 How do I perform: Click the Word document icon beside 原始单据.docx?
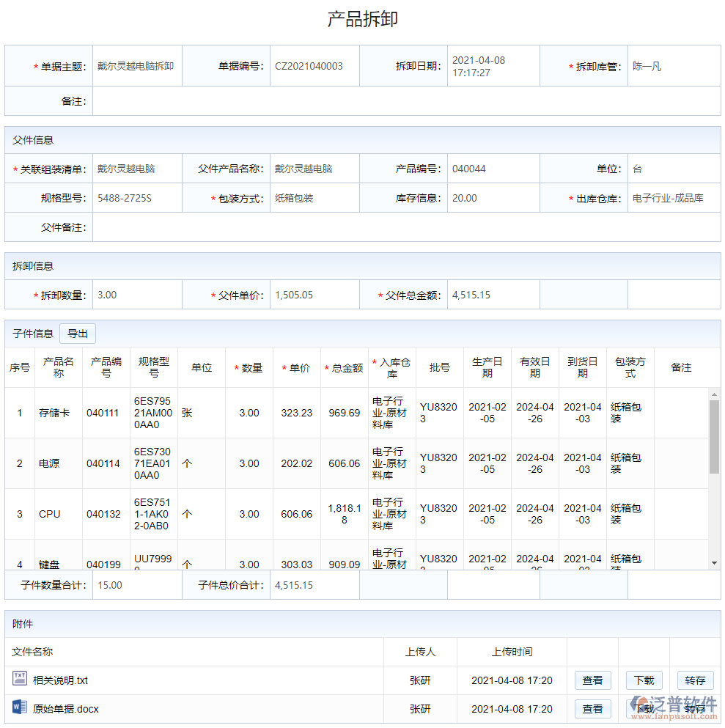[x=21, y=708]
